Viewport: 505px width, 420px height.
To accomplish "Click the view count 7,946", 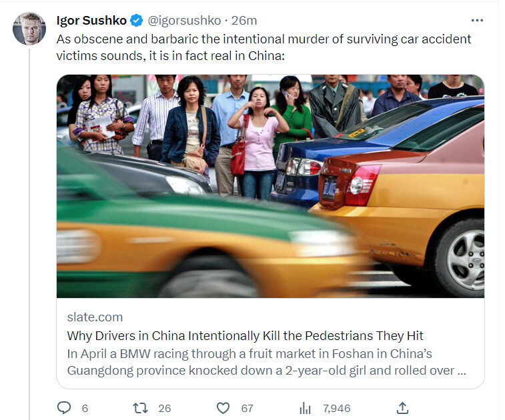I will (x=337, y=408).
